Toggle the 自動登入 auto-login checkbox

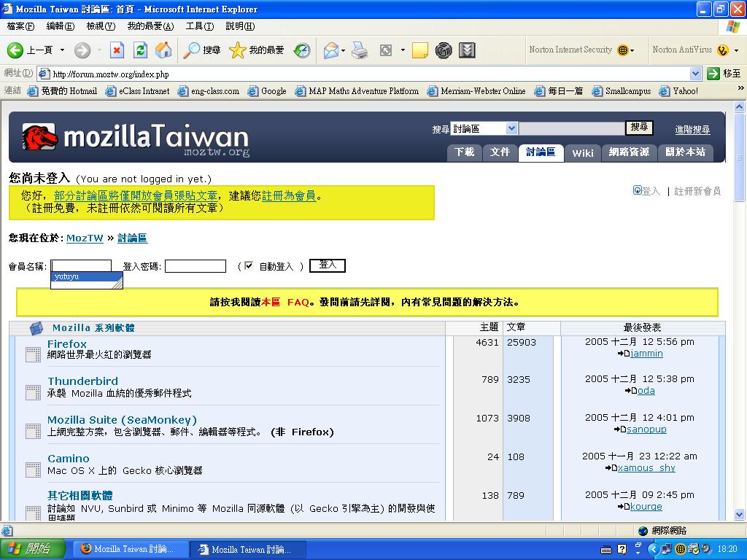click(x=248, y=265)
